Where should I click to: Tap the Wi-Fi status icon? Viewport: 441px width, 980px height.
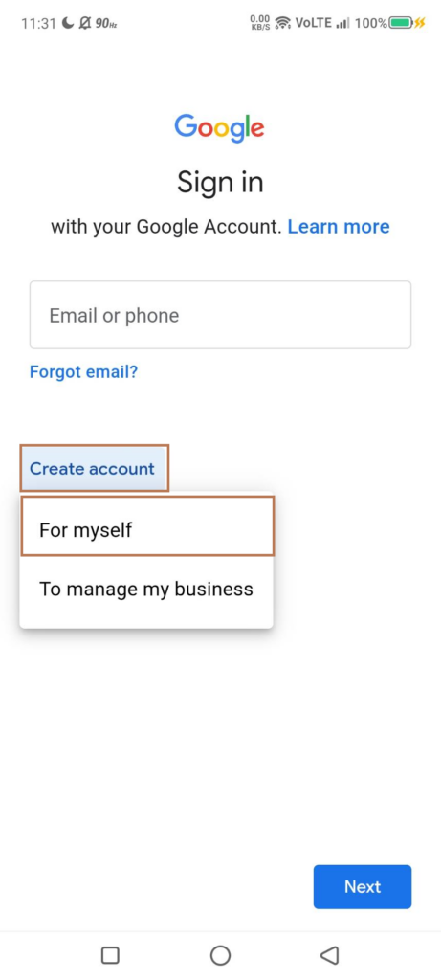(283, 23)
